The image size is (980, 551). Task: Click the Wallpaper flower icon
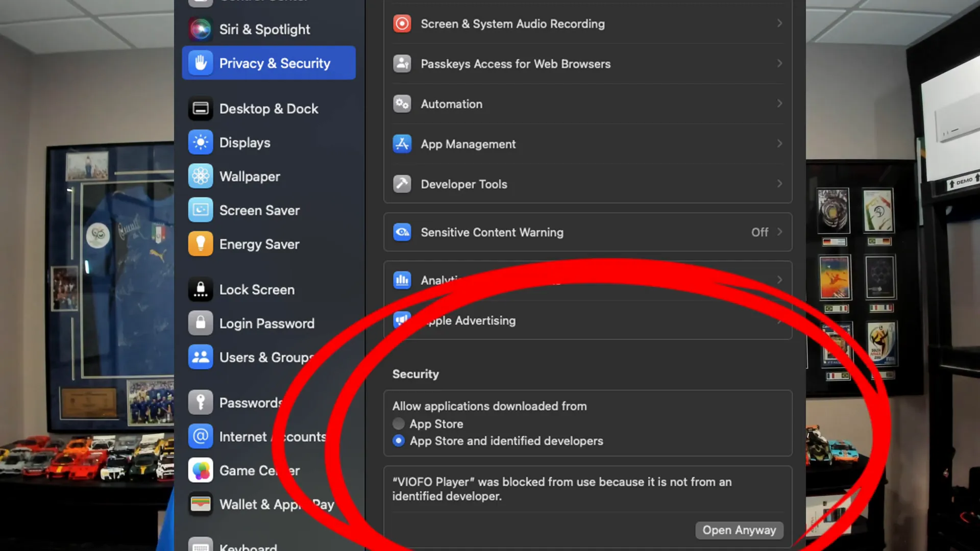click(x=201, y=177)
